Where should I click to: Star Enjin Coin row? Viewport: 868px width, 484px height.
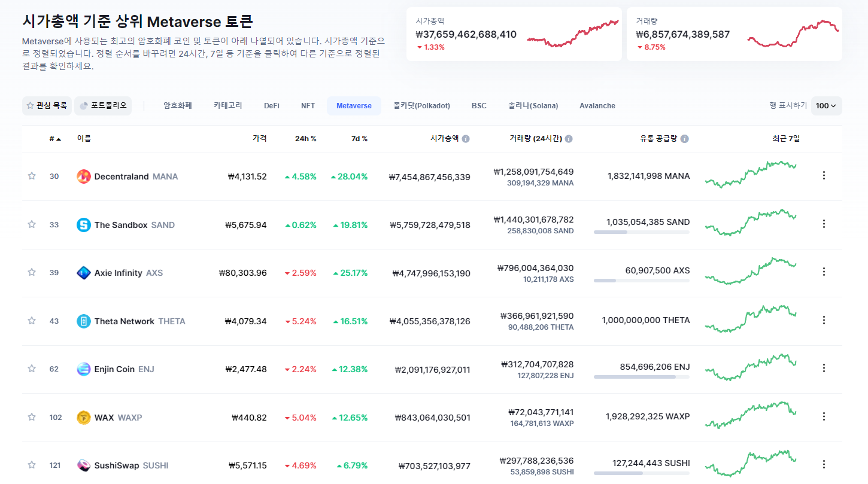pos(32,369)
